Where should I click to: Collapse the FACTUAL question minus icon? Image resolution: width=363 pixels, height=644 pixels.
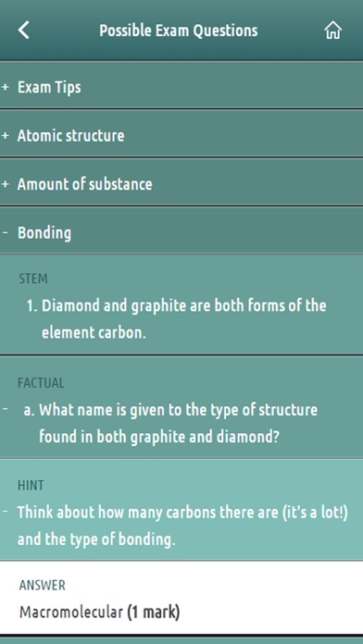click(6, 410)
